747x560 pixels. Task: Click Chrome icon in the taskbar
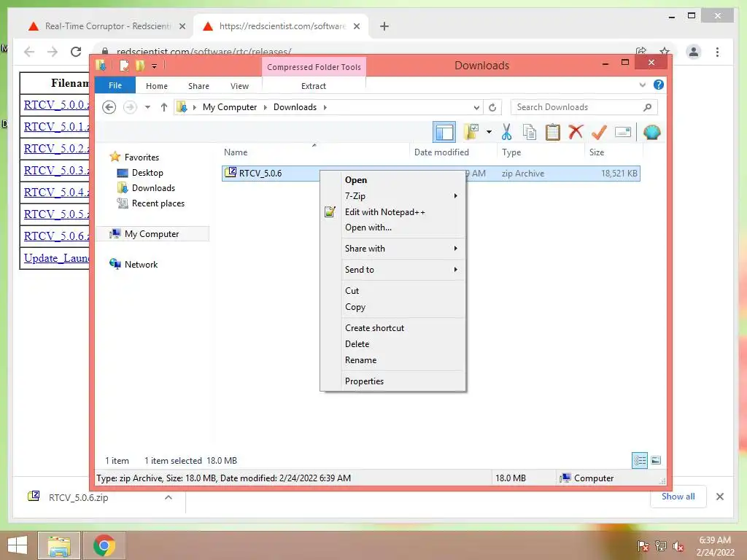[x=104, y=545]
